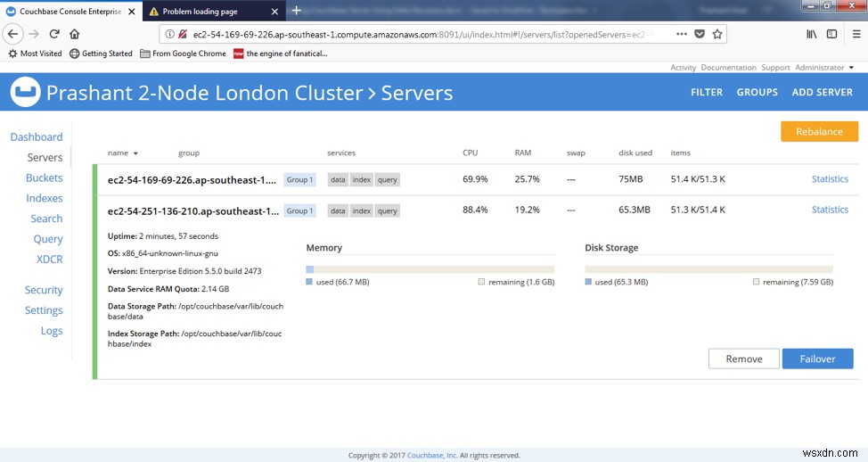This screenshot has height=462, width=868.
Task: Switch to Problem loading page tab
Action: pyautogui.click(x=214, y=11)
